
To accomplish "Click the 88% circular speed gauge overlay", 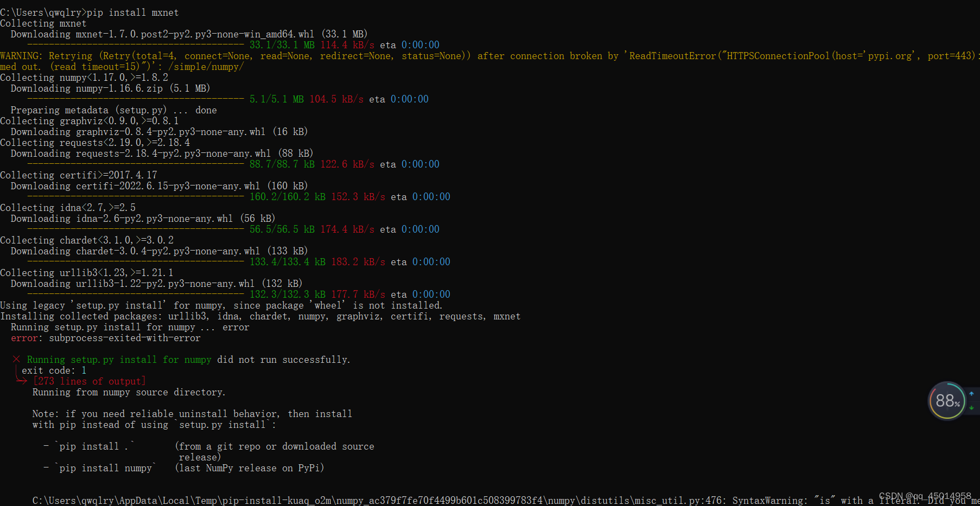I will [x=946, y=400].
